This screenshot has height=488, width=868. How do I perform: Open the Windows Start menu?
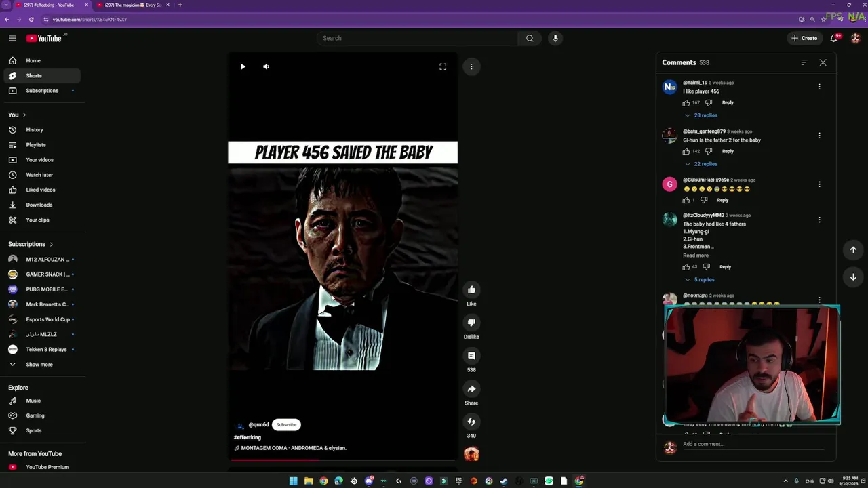293,481
